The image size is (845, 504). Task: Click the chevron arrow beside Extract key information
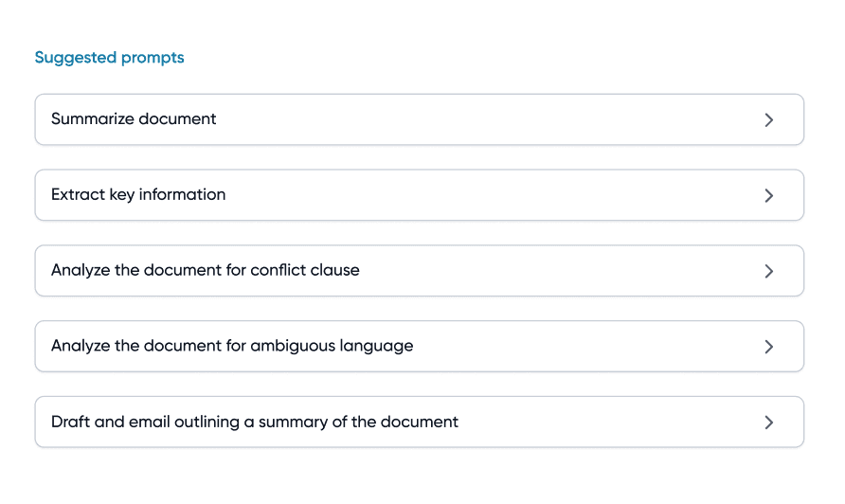[x=769, y=195]
